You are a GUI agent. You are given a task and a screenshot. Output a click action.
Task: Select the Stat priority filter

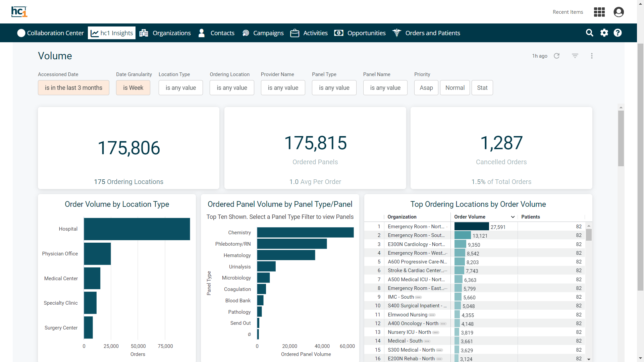[x=482, y=87]
